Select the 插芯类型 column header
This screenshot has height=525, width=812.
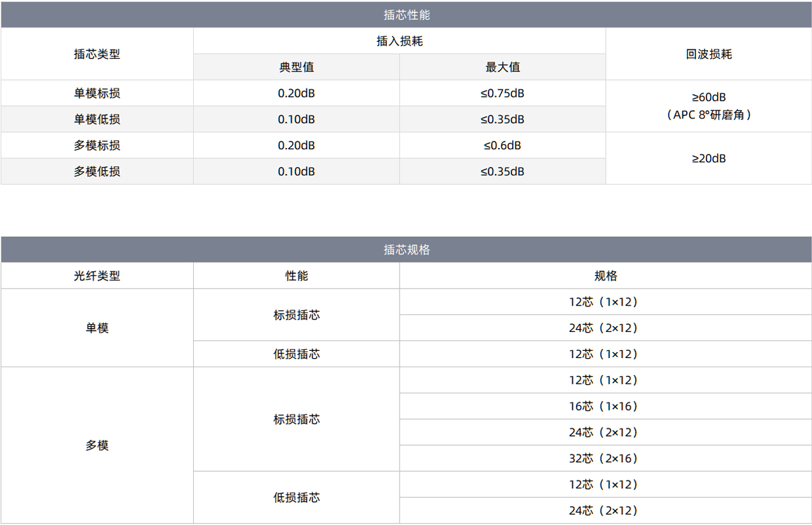97,54
